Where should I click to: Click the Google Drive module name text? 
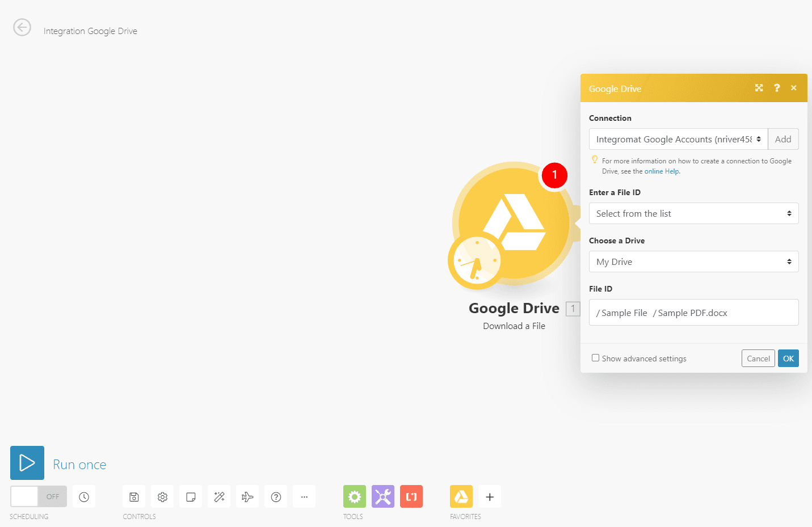(514, 308)
